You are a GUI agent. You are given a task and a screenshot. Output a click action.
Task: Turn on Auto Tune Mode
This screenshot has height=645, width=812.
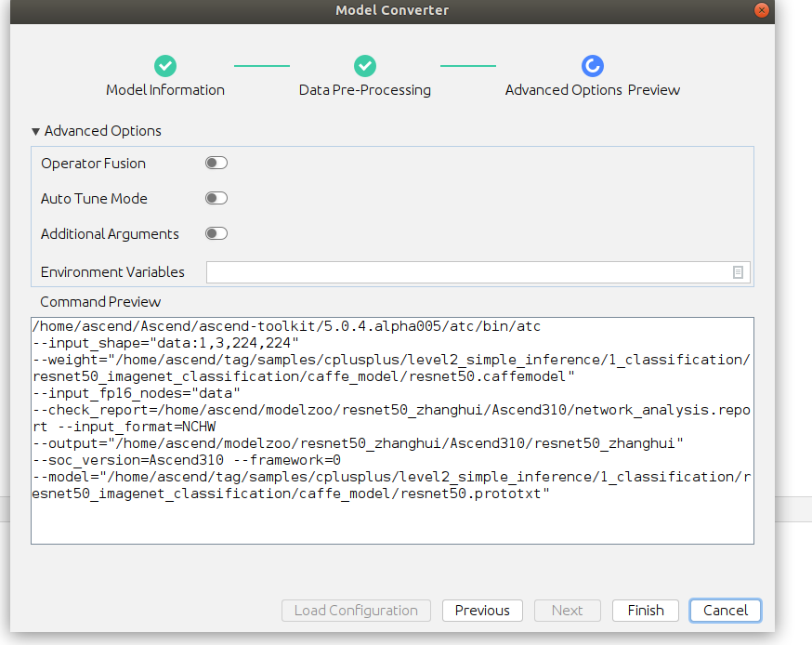click(216, 199)
